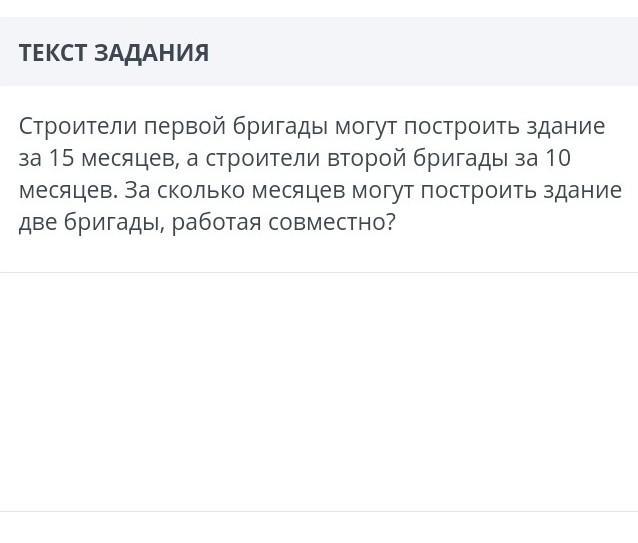Click the word две starting the last line
Image resolution: width=638 pixels, height=543 pixels.
coord(38,222)
